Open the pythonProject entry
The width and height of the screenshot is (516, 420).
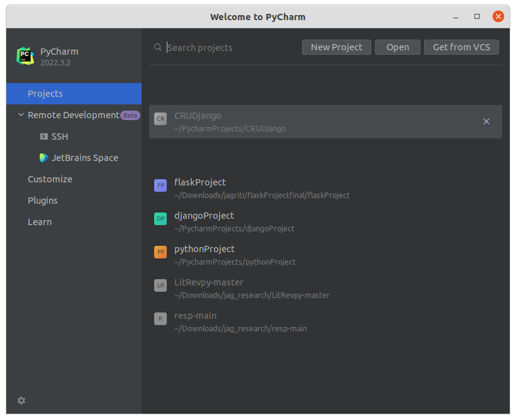coord(325,255)
